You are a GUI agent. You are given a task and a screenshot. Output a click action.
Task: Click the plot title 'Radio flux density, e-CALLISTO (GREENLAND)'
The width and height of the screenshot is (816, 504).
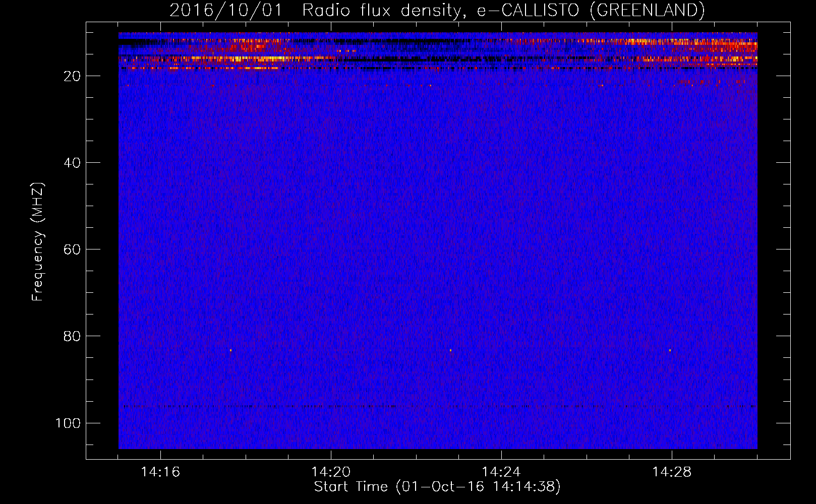click(503, 10)
